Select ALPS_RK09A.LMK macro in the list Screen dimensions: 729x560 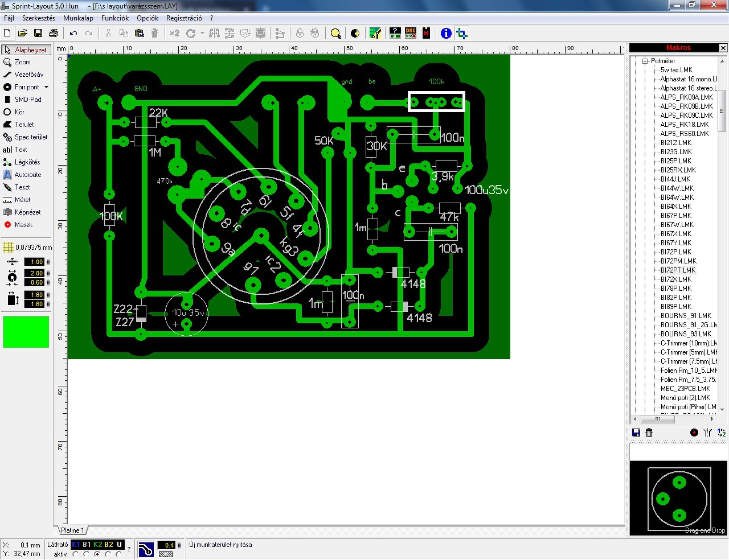(x=686, y=97)
